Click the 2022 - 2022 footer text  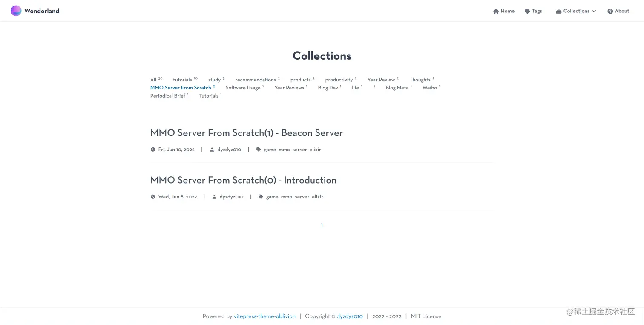coord(387,316)
